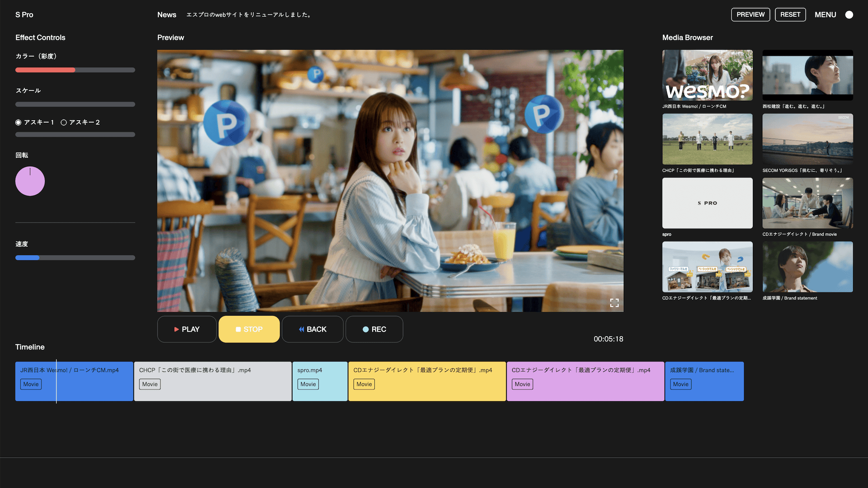This screenshot has height=488, width=868.
Task: Click the S Pro logo
Action: click(x=24, y=14)
